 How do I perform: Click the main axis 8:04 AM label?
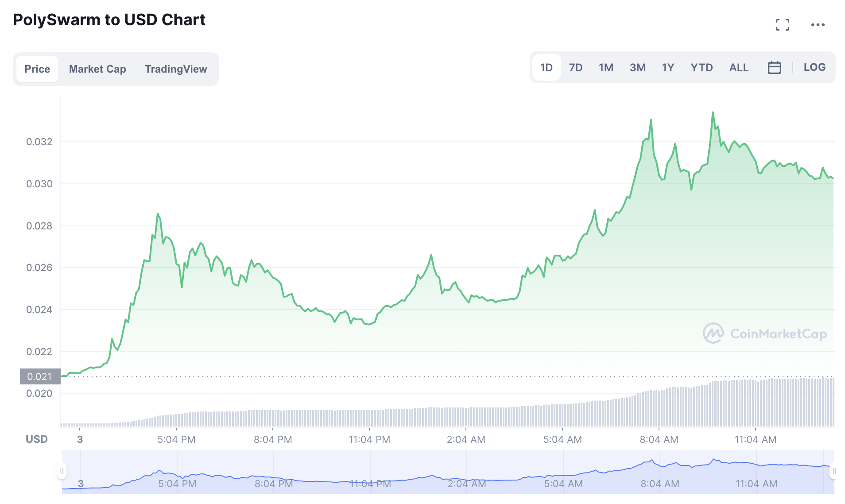[x=659, y=439]
